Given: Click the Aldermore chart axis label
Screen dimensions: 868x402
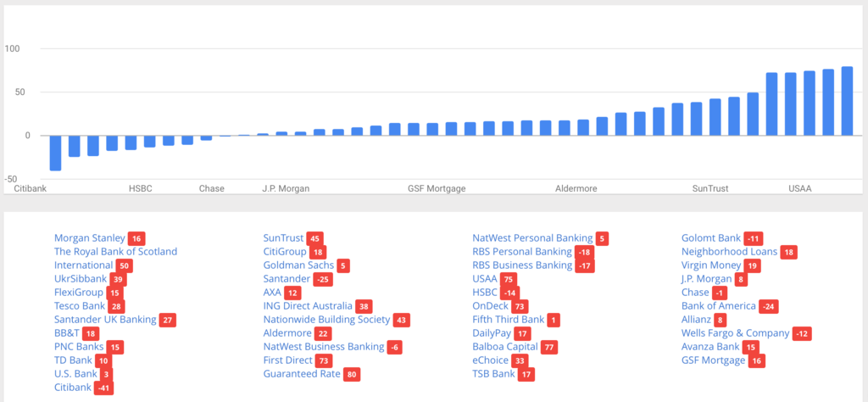Looking at the screenshot, I should tap(576, 188).
